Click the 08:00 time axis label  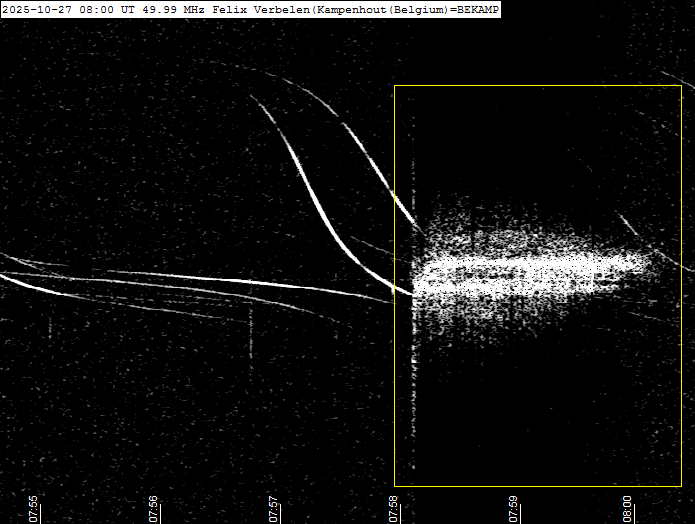(x=628, y=507)
